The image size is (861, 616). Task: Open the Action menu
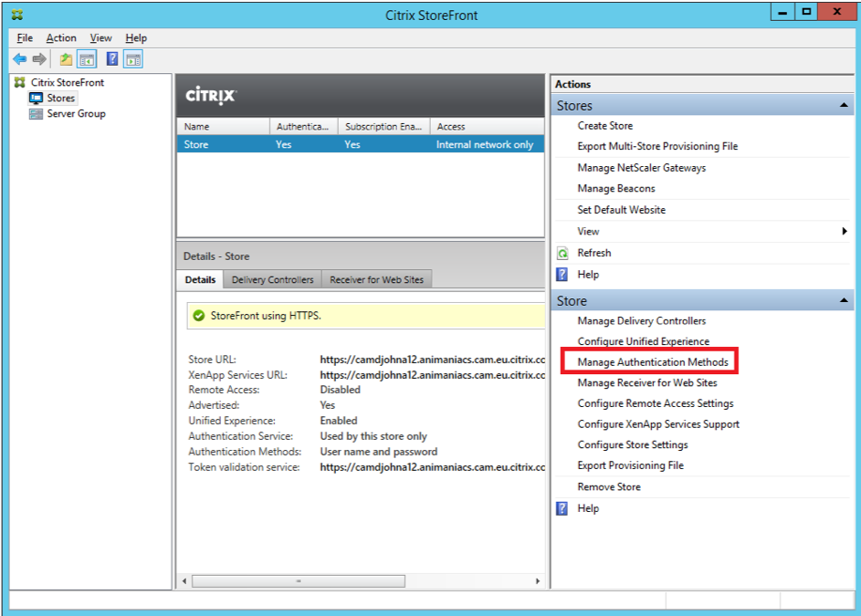click(61, 38)
